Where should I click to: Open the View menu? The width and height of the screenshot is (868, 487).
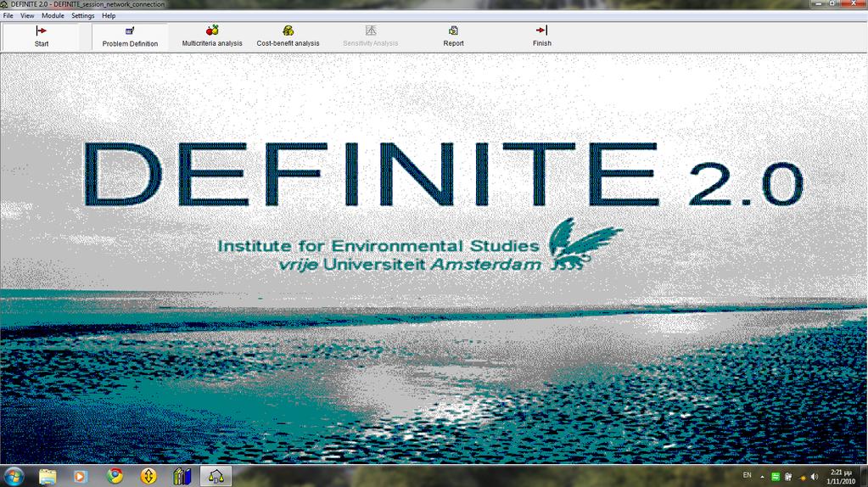(x=27, y=15)
